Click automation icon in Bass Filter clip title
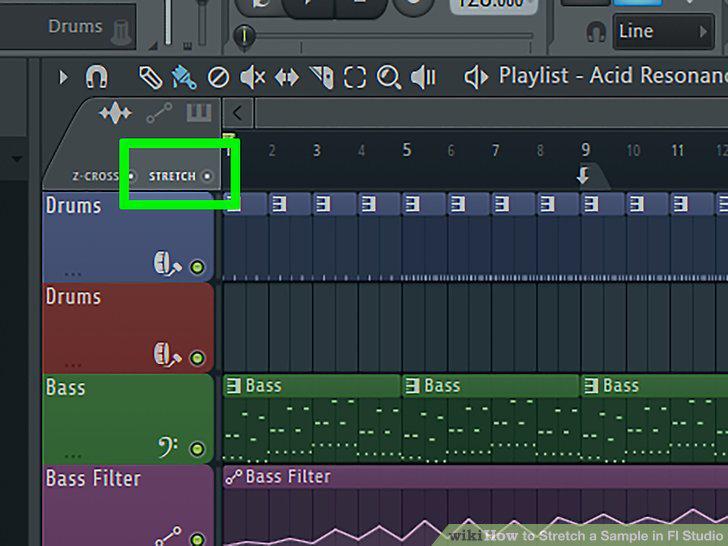Viewport: 728px width, 546px height. pyautogui.click(x=234, y=477)
